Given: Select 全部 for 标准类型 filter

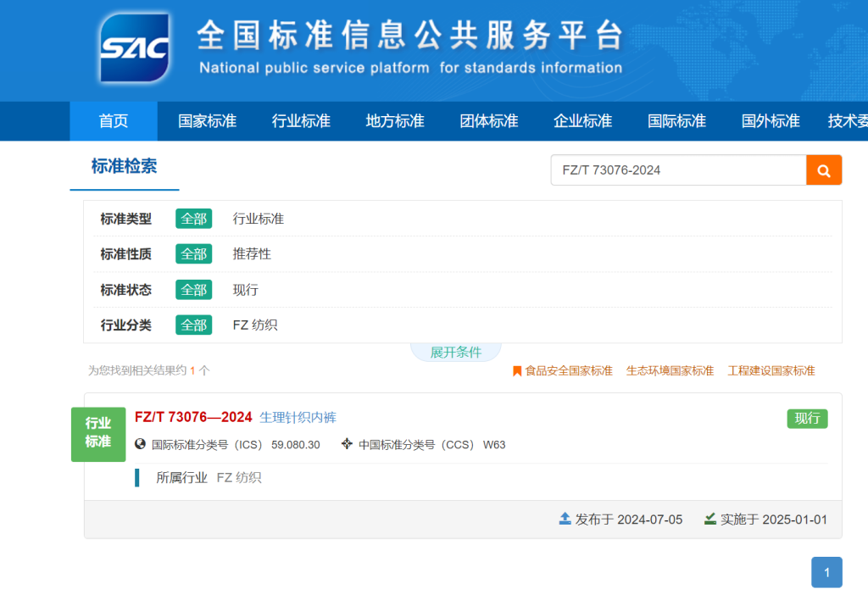Looking at the screenshot, I should pyautogui.click(x=193, y=218).
